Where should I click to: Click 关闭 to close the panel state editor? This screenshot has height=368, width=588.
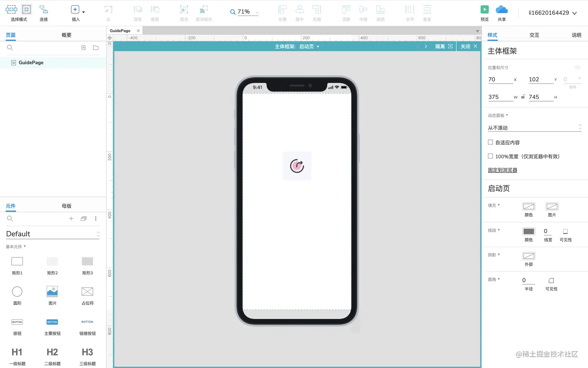click(469, 46)
